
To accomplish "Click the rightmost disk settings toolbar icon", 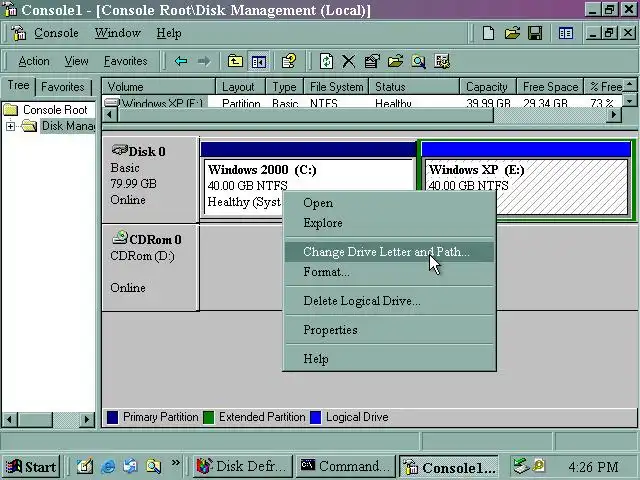I will pyautogui.click(x=442, y=61).
